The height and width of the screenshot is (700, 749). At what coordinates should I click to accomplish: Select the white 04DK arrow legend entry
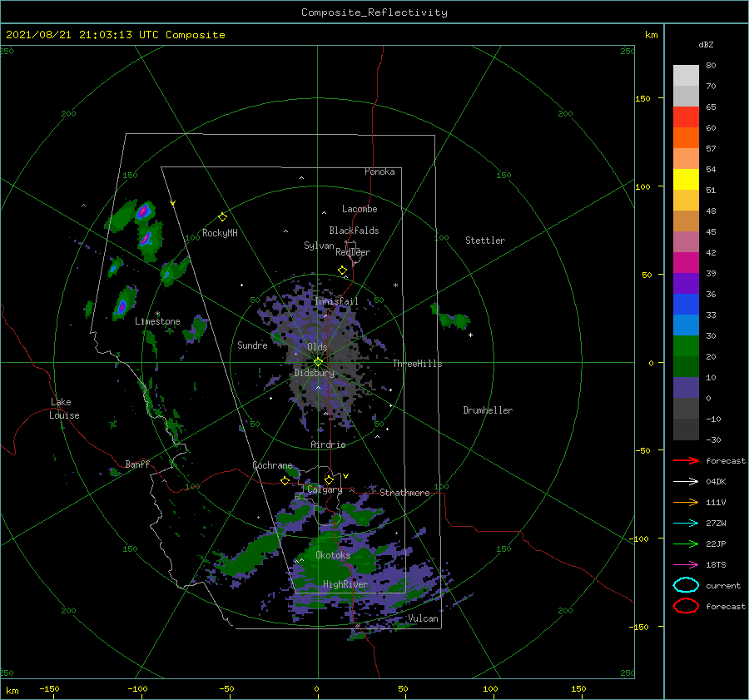[686, 481]
